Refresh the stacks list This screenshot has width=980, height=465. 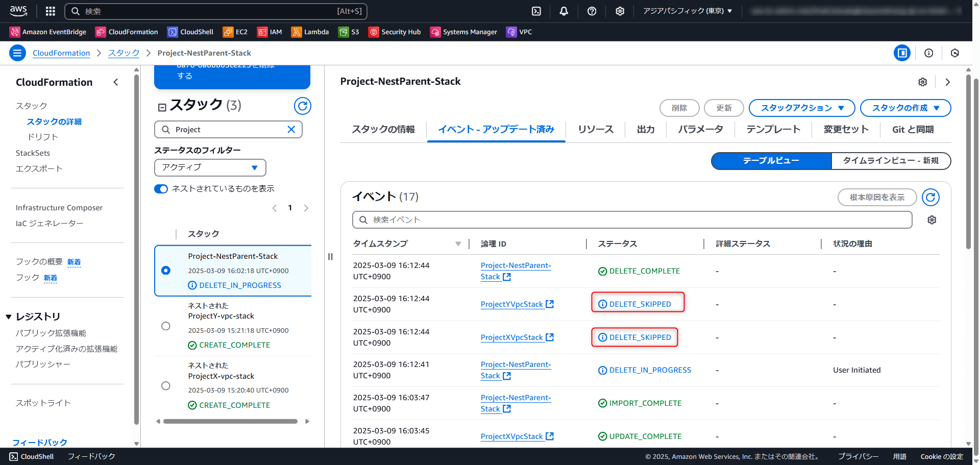(303, 106)
